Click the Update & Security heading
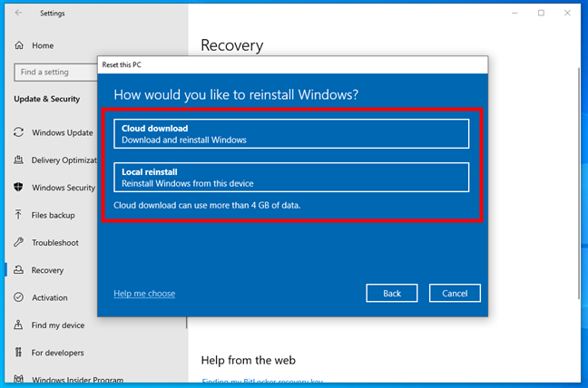Screen dimensions: 588x388 (x=47, y=99)
